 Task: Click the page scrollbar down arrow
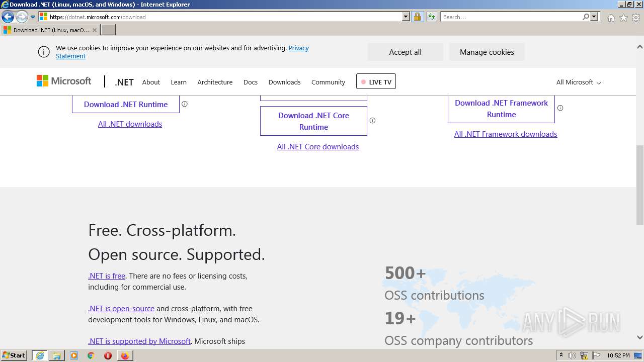640,338
